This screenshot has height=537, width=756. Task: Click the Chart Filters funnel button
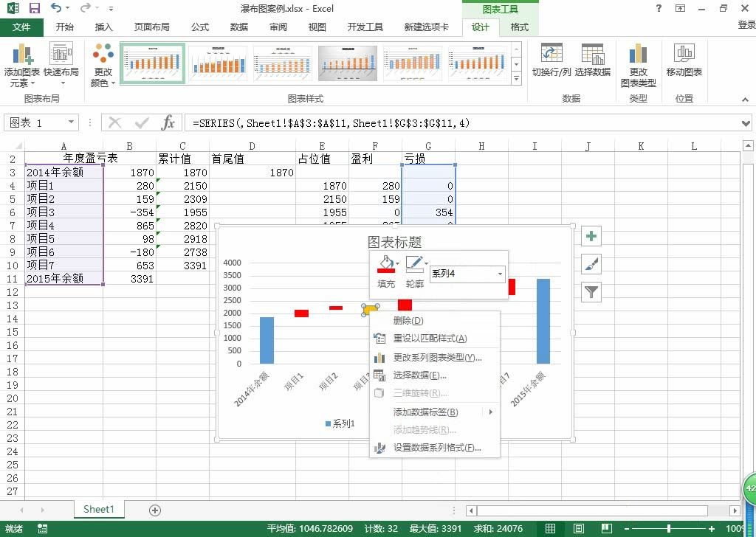591,291
